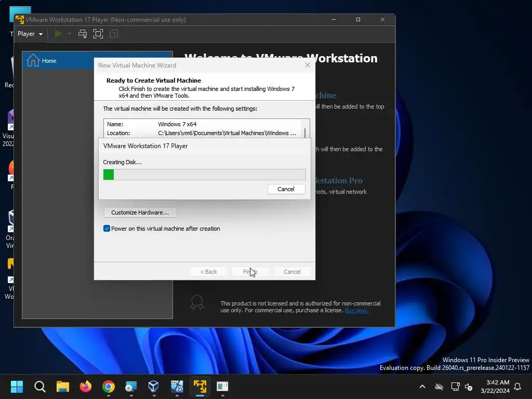Screen dimensions: 532x399
Task: Open the taskbar app icon with number 7
Action: click(x=177, y=387)
